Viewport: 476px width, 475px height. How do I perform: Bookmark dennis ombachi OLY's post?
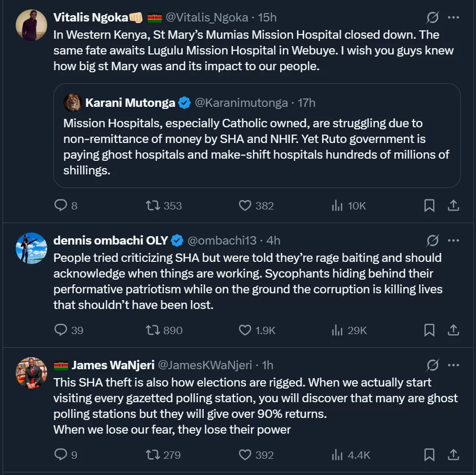pos(429,330)
